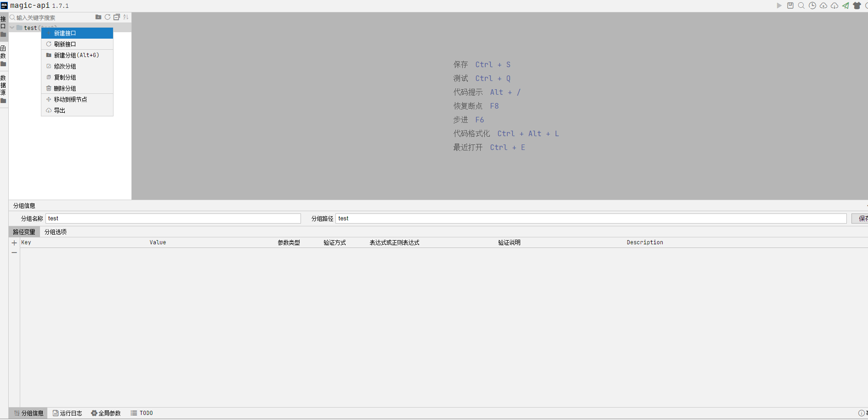Screen dimensions: 868x420
Task: Click the Value column header
Action: 158,242
